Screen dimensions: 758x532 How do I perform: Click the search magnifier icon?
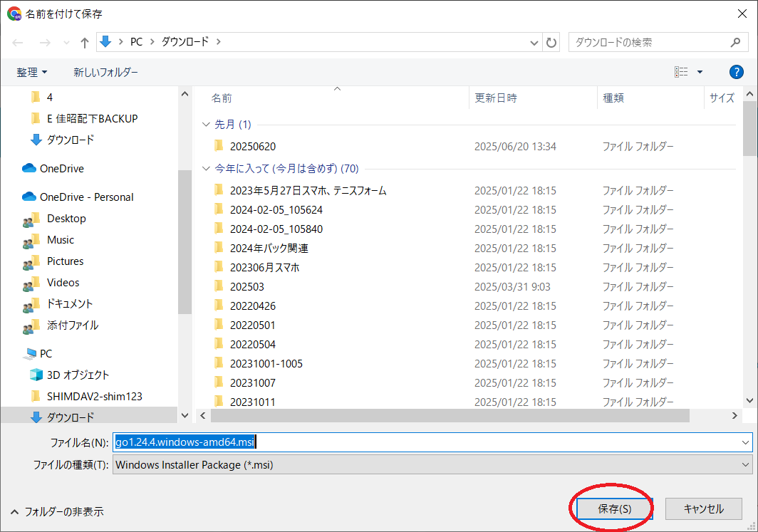point(735,43)
